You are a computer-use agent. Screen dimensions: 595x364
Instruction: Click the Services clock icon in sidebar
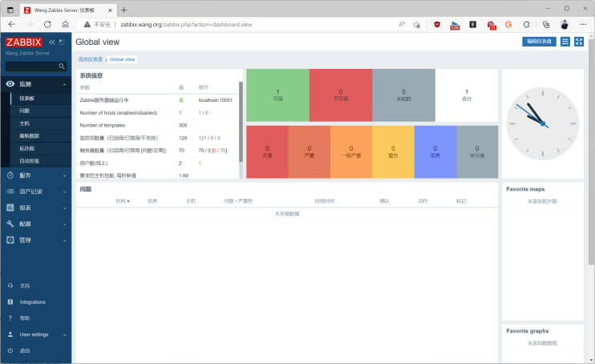pos(10,176)
